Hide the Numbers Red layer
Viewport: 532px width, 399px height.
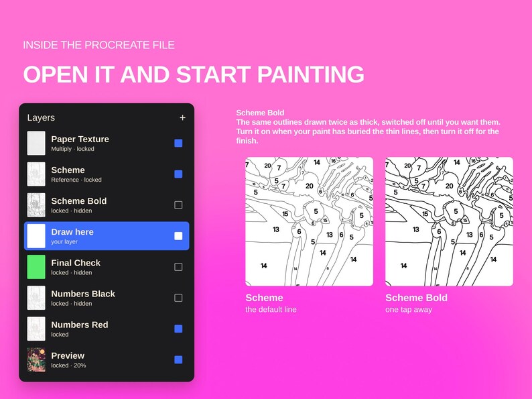point(178,329)
